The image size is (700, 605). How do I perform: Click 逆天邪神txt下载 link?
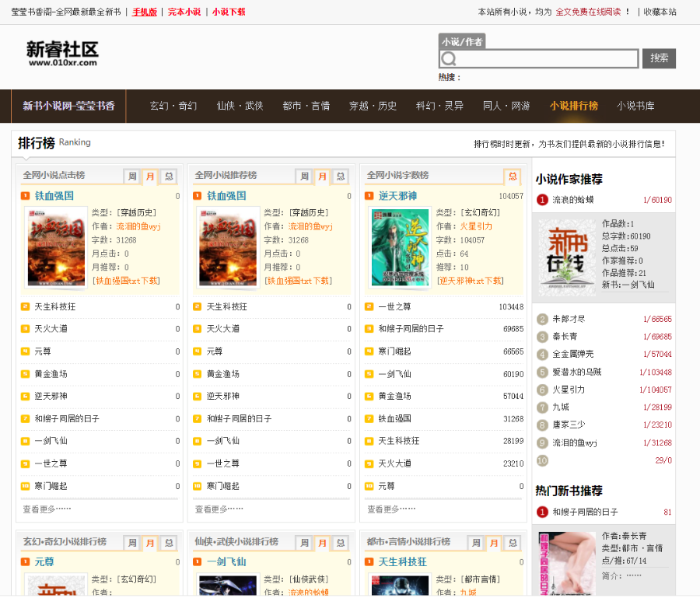471,281
